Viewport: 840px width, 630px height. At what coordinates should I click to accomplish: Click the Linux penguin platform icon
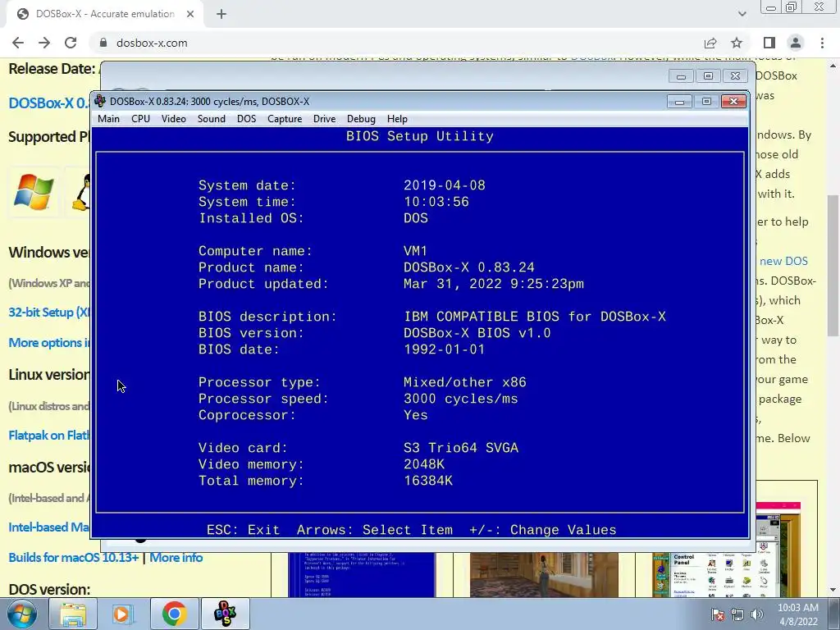tap(80, 192)
